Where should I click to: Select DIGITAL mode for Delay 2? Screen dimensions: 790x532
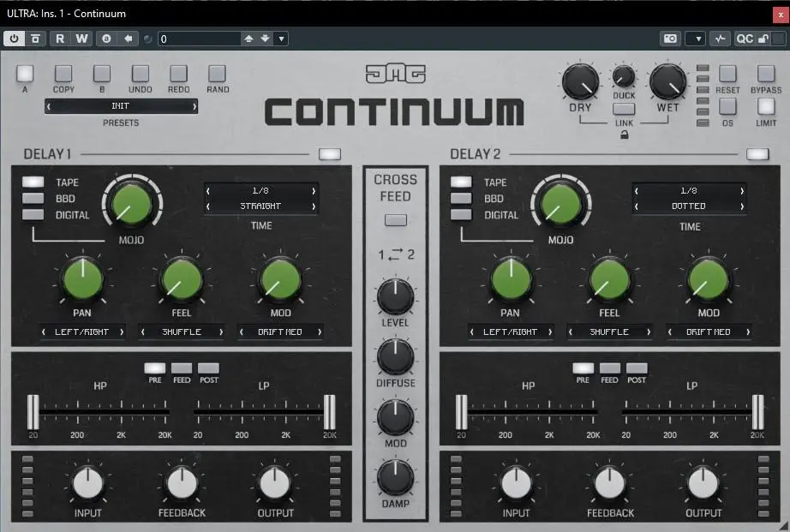pyautogui.click(x=461, y=215)
